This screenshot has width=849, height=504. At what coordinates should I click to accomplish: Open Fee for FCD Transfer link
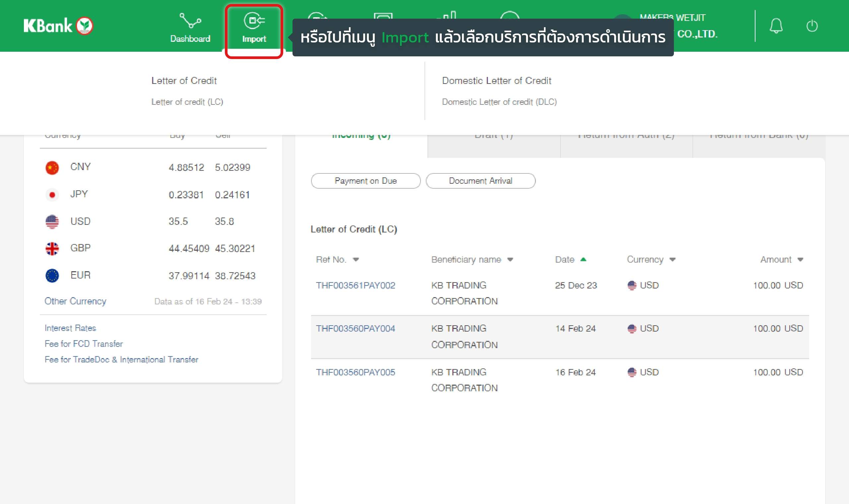pos(84,344)
